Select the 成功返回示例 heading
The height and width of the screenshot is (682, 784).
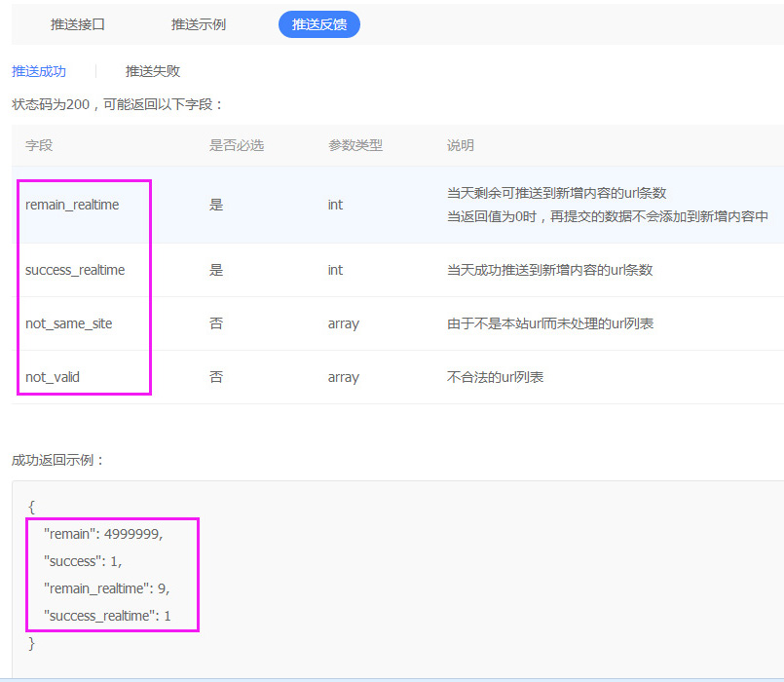(52, 459)
